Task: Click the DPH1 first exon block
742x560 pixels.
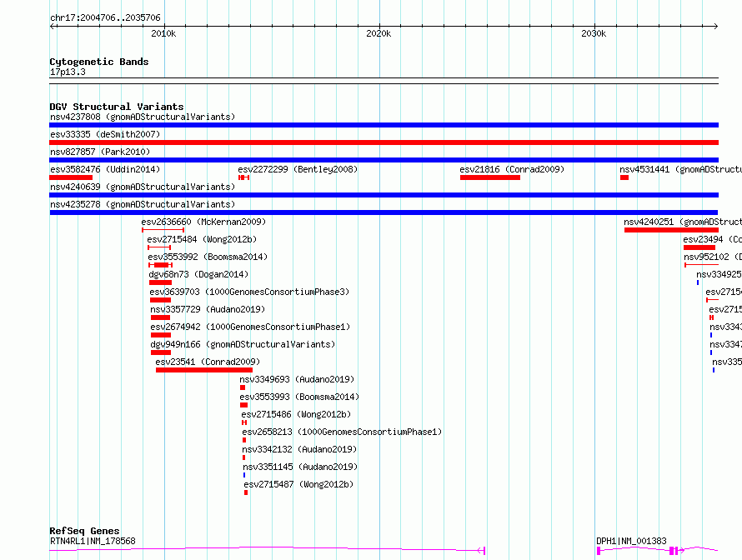Action: (x=599, y=551)
